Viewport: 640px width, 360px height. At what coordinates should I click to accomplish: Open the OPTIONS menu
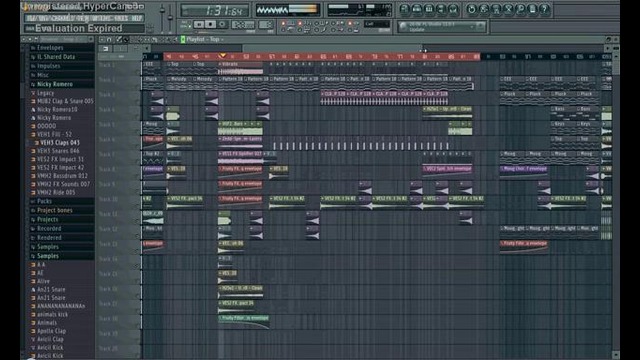(103, 18)
